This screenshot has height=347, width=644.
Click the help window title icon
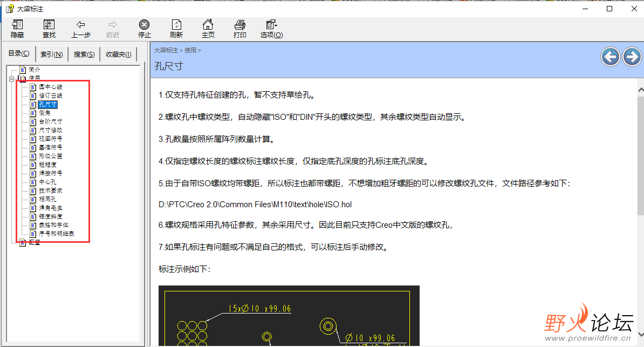click(9, 9)
